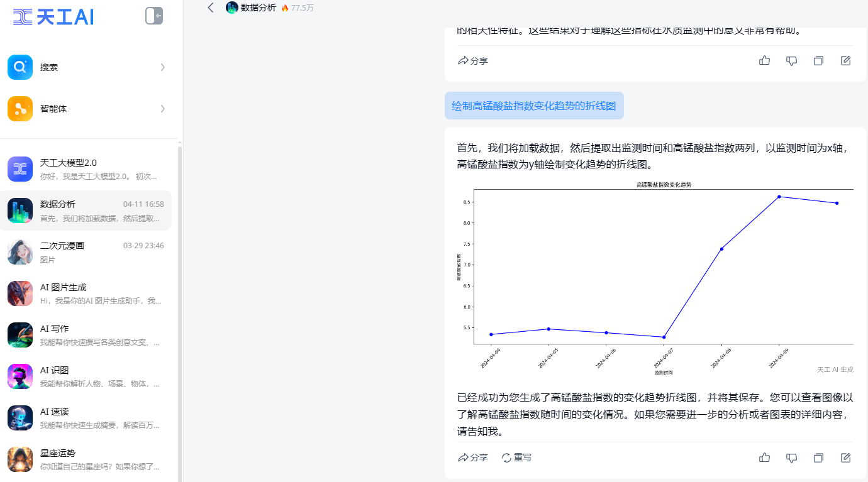Viewport: 868px width, 482px height.
Task: Like the upper response with thumbs-up
Action: [x=765, y=61]
